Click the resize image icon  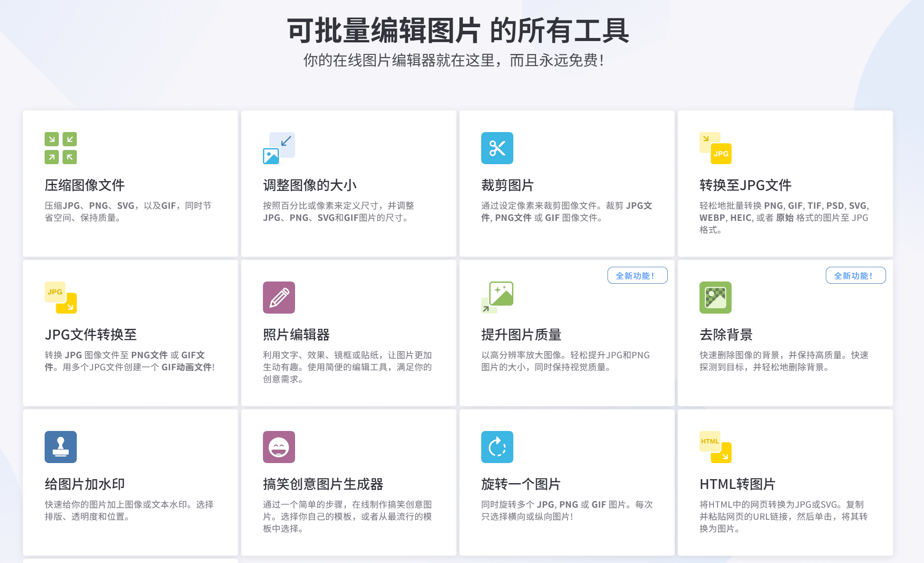click(x=279, y=148)
